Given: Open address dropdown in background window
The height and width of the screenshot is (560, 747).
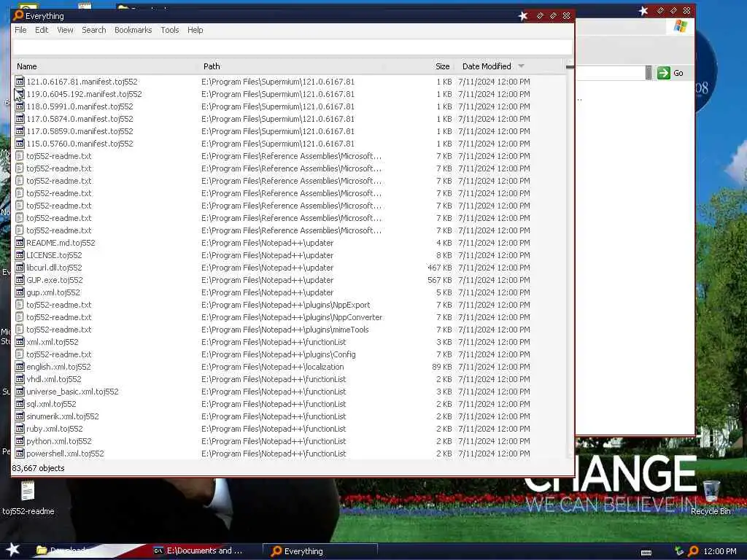Looking at the screenshot, I should [x=649, y=73].
